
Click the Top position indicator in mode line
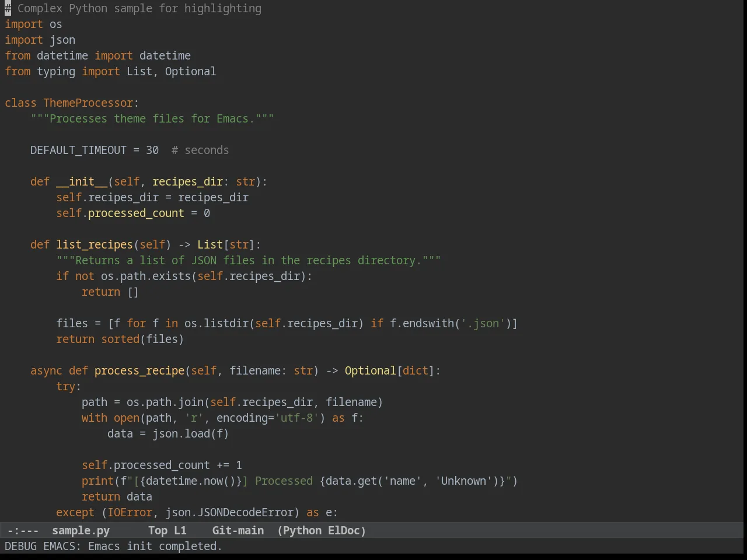tap(158, 530)
